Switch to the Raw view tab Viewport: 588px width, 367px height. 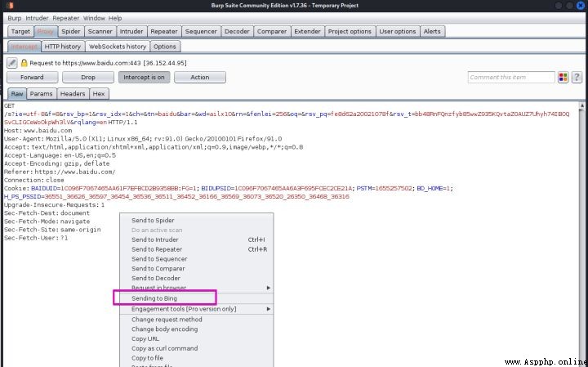(x=17, y=94)
